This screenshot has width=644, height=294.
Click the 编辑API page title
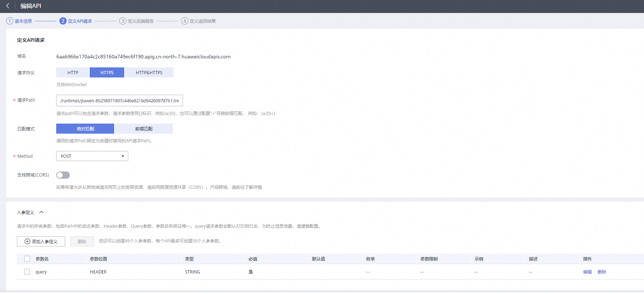(31, 6)
